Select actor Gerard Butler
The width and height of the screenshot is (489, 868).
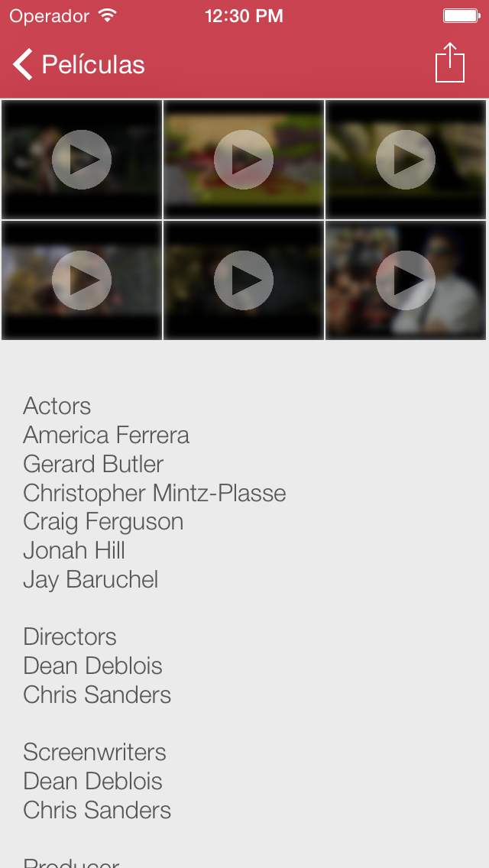pyautogui.click(x=93, y=464)
